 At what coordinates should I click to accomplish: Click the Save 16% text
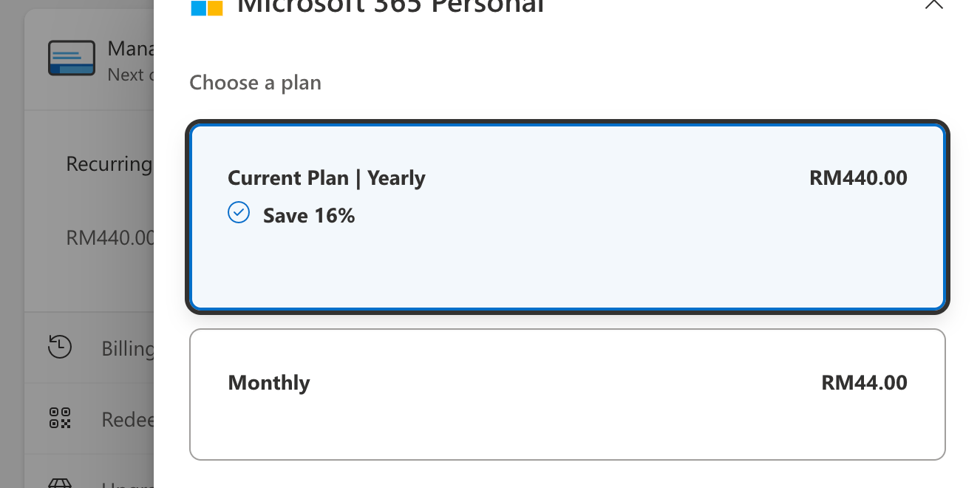pyautogui.click(x=309, y=216)
